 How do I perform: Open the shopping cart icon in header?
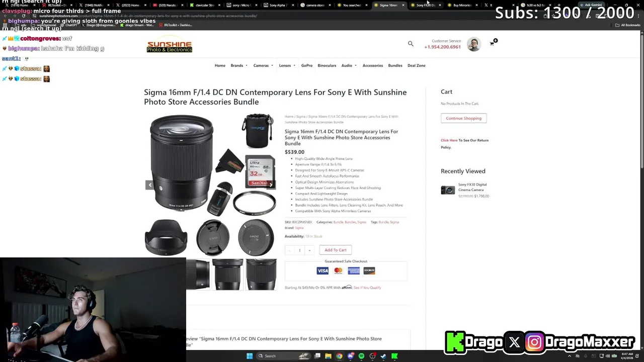click(492, 43)
